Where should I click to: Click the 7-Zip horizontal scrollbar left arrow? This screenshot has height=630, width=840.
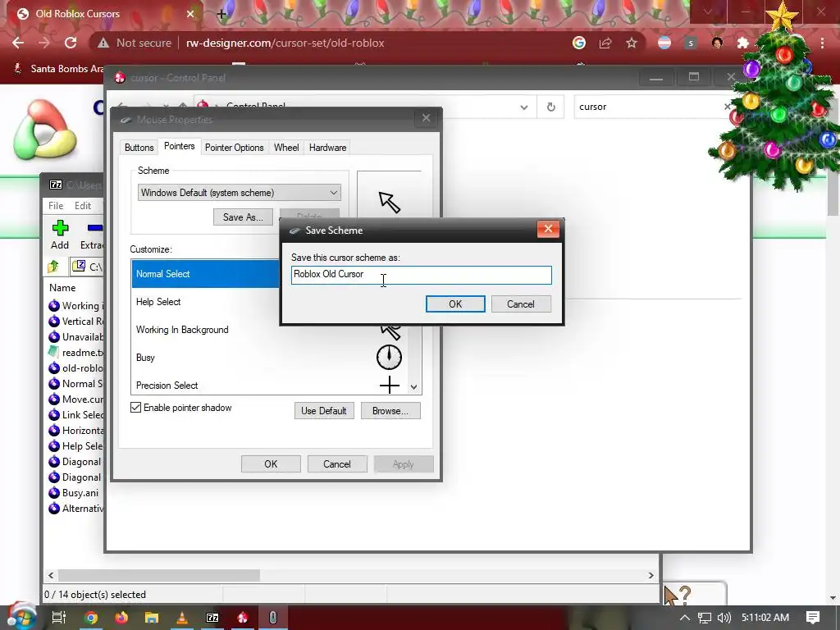pyautogui.click(x=51, y=575)
